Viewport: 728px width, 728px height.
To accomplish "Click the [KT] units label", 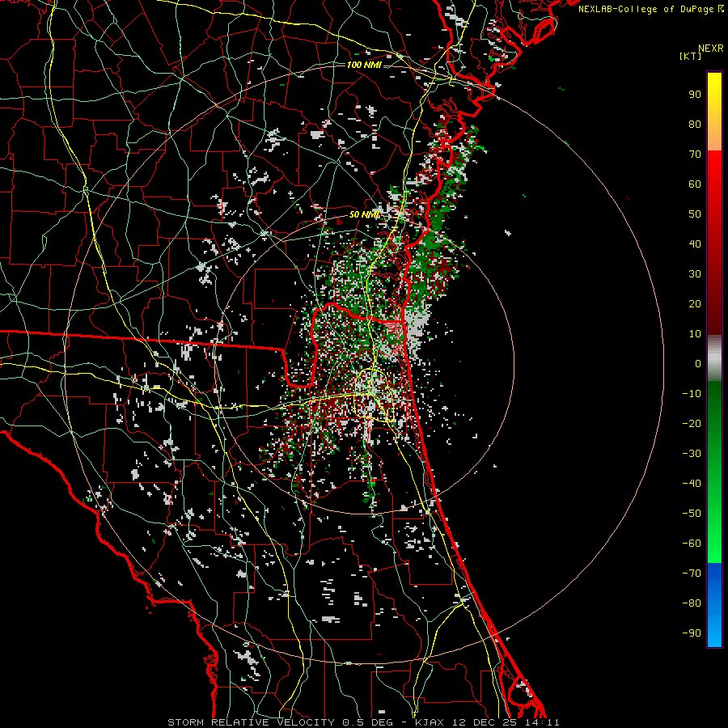I will pos(691,56).
